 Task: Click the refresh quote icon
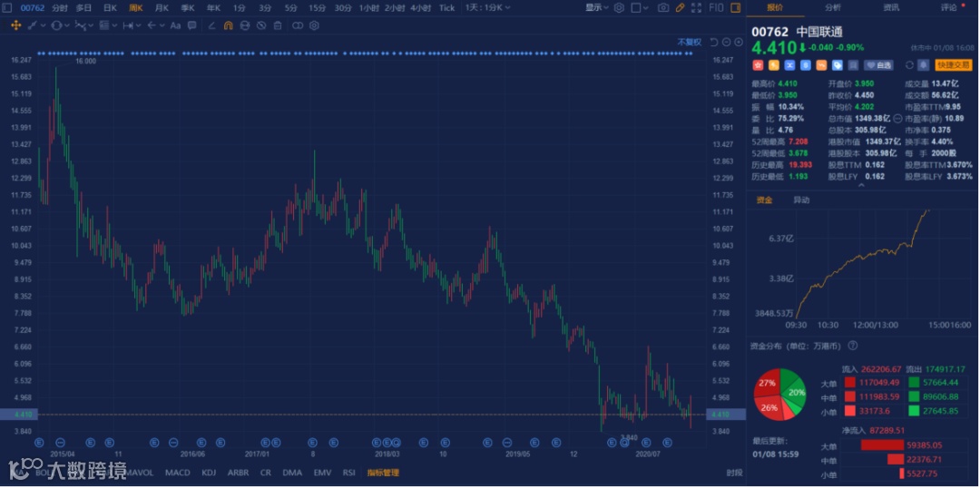(909, 65)
